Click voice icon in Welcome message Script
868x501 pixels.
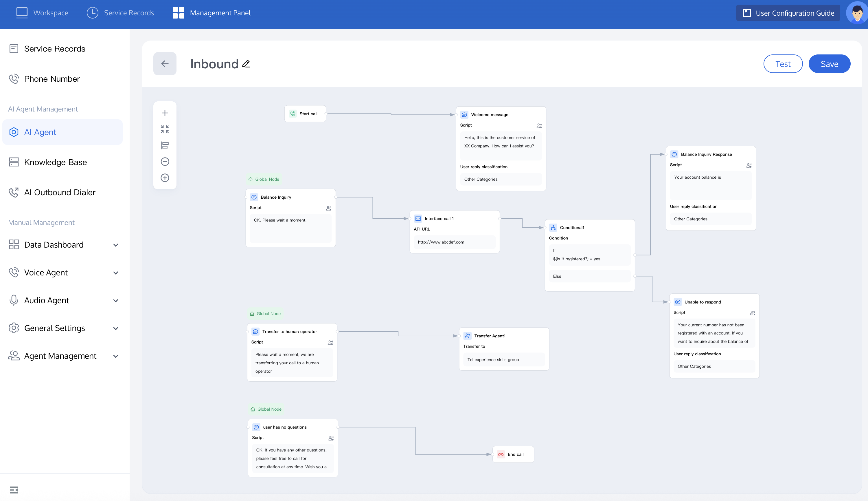[539, 126]
